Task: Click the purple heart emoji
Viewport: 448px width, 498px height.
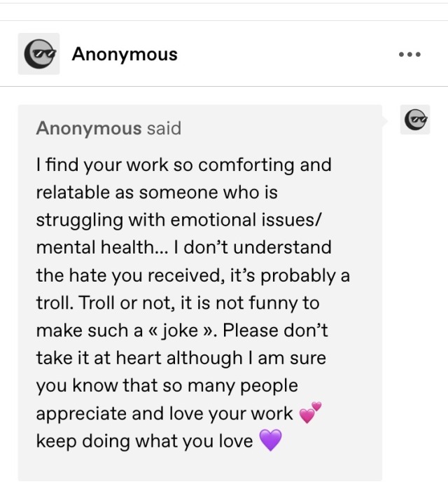Action: pyautogui.click(x=270, y=440)
